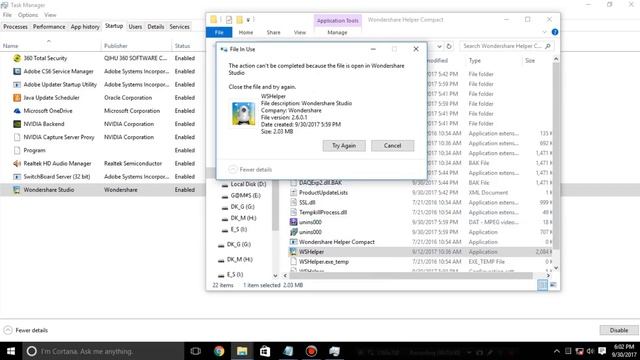Collapse Fewer details in File In Use dialog
The height and width of the screenshot is (360, 640).
[x=250, y=169]
